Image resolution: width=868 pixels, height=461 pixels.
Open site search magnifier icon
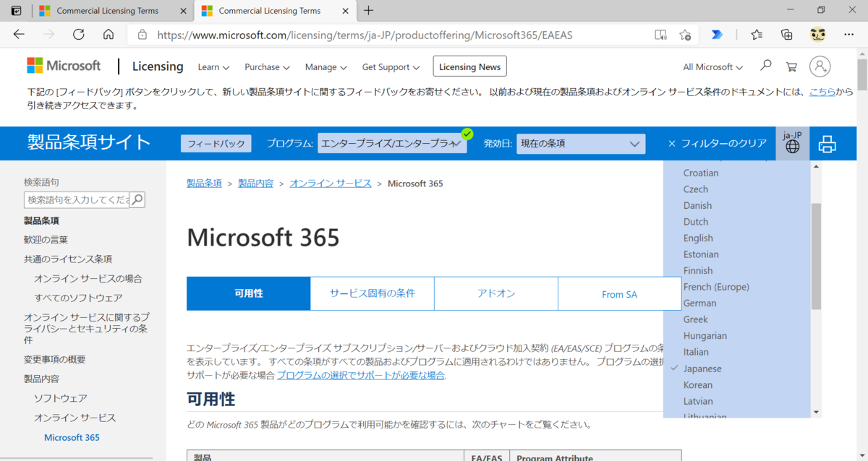(766, 66)
